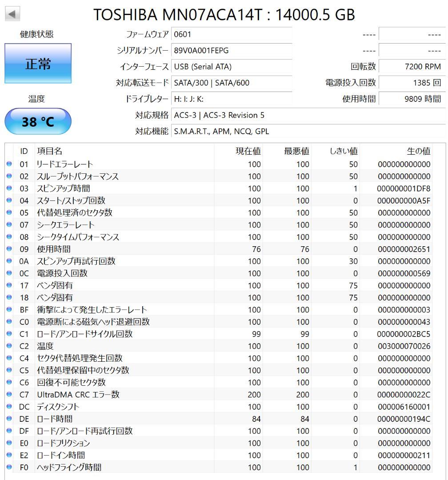Screen dimensions: 448x480
Task: Click the TOSHIBA MN07ACA14T title text
Action: (x=224, y=14)
